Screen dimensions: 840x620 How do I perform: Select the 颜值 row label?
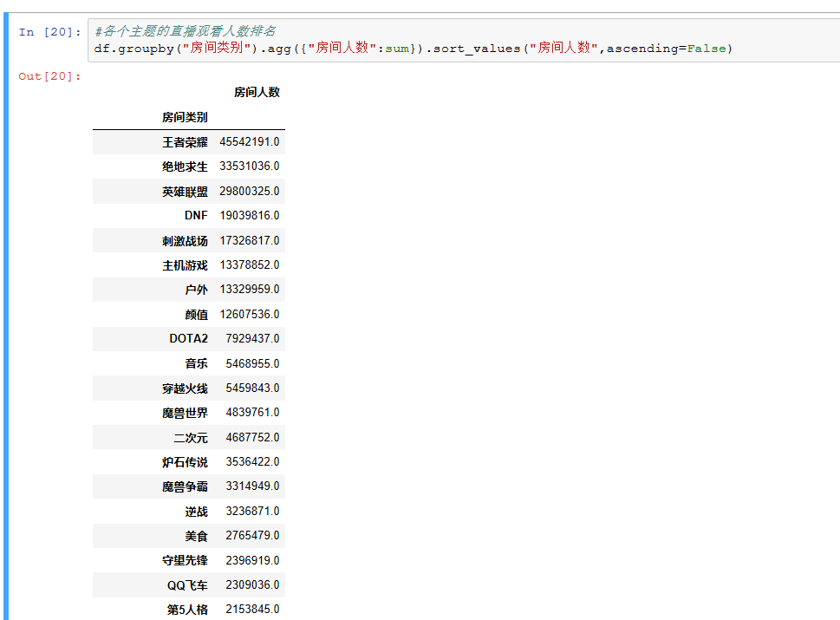(196, 315)
